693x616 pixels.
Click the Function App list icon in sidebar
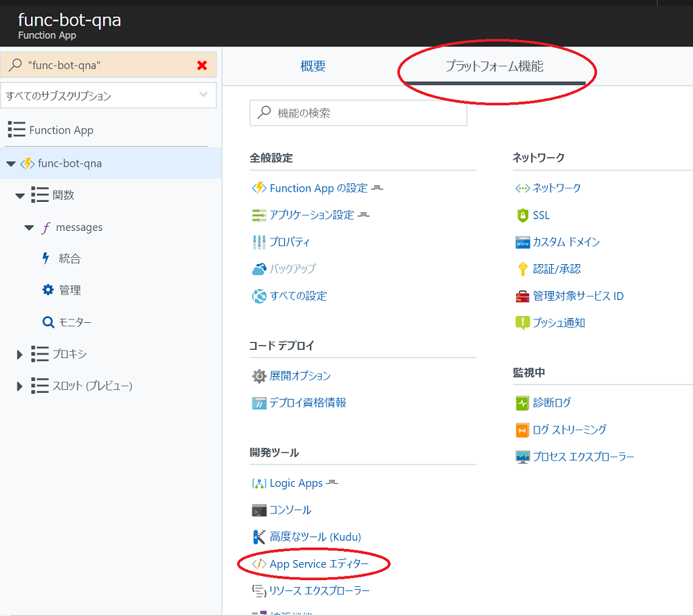coord(17,129)
